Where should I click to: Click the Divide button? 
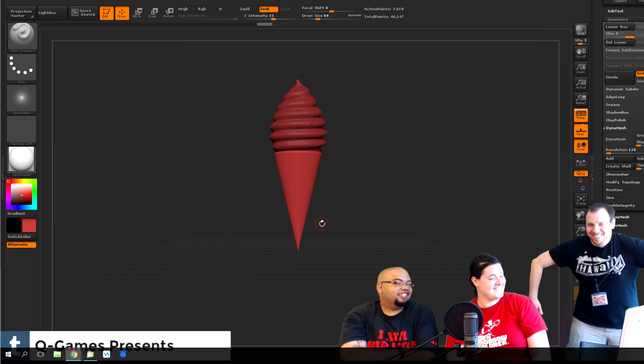click(x=619, y=77)
